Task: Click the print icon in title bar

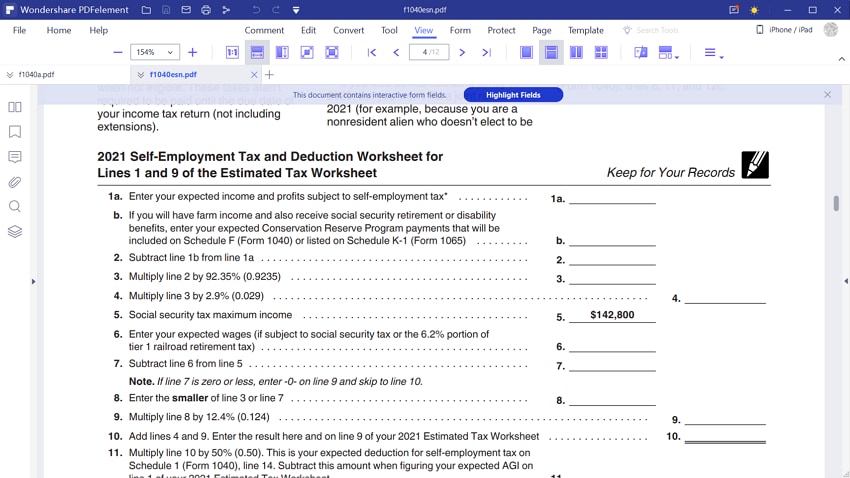Action: (206, 10)
